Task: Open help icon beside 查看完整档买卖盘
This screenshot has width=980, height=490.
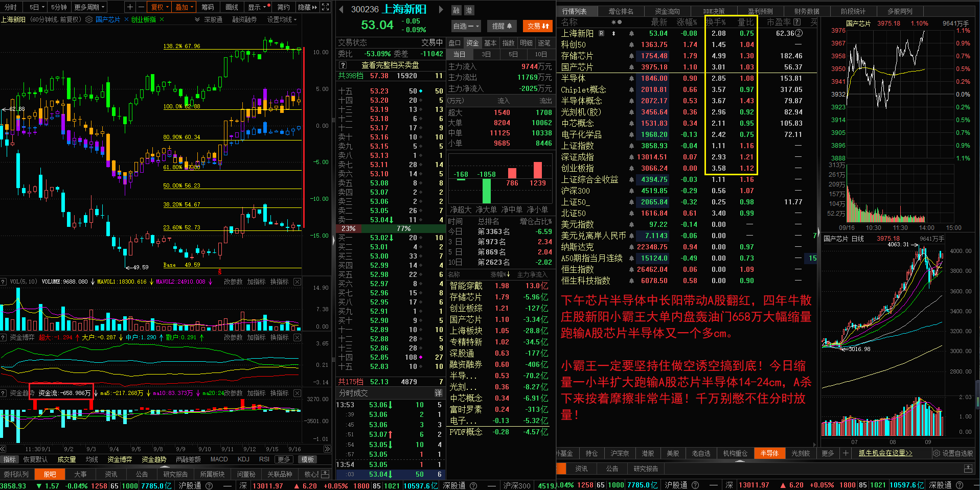Action: 343,65
